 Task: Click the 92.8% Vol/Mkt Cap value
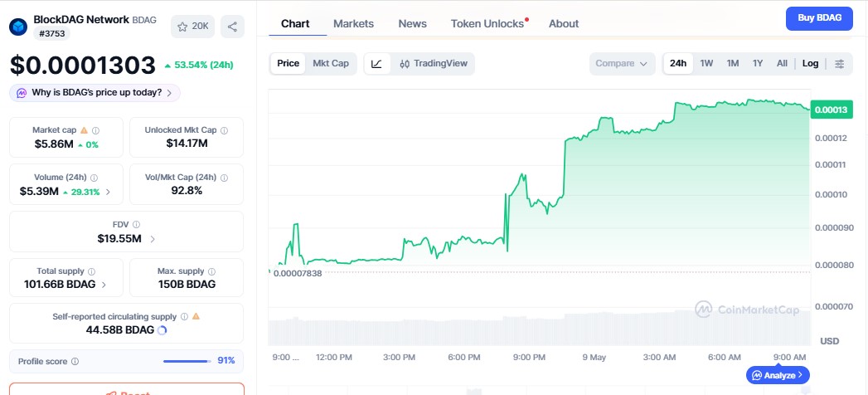pos(187,191)
